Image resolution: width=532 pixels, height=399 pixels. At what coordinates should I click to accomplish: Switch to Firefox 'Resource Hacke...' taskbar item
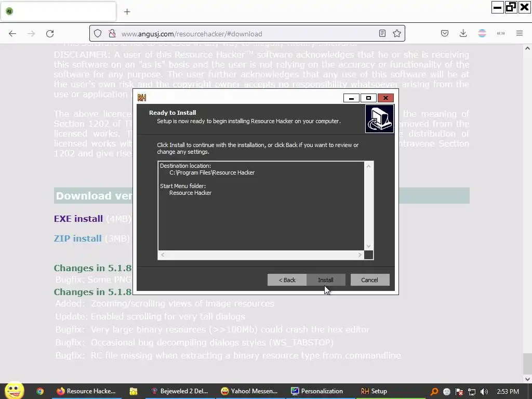(86, 391)
